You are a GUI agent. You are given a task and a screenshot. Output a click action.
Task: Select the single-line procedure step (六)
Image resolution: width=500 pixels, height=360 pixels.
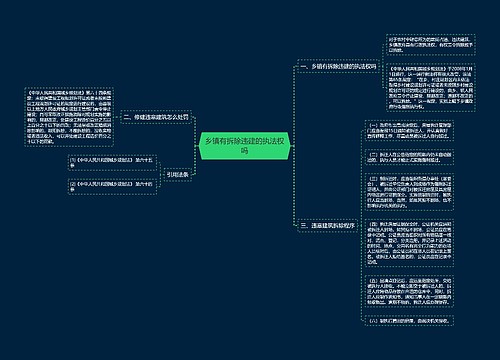pos(409,321)
